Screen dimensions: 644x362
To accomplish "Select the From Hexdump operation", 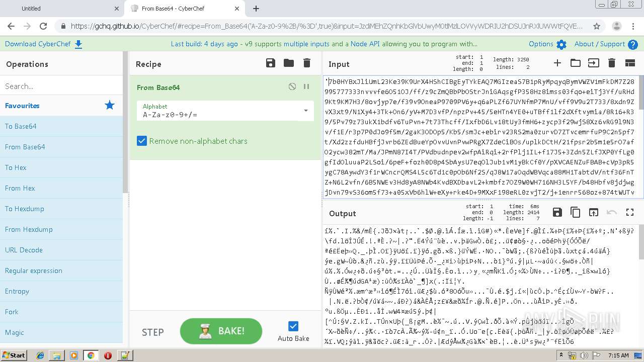I will [x=61, y=229].
